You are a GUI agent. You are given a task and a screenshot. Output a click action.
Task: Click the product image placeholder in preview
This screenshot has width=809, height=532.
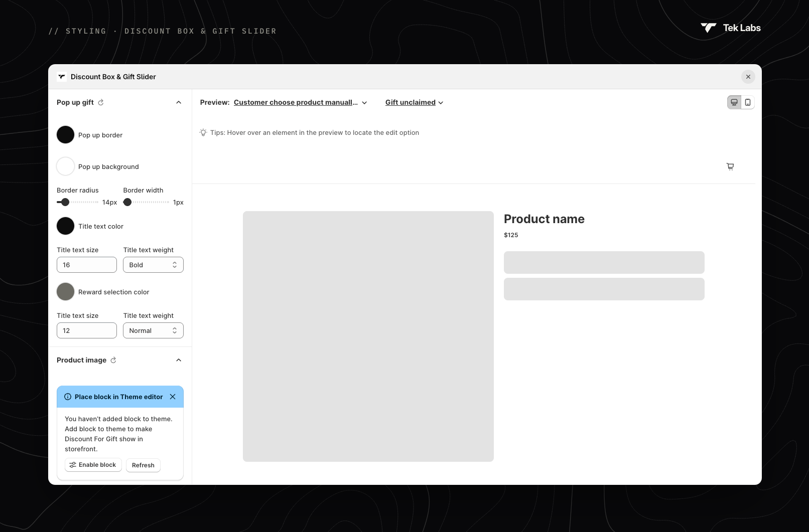[368, 336]
